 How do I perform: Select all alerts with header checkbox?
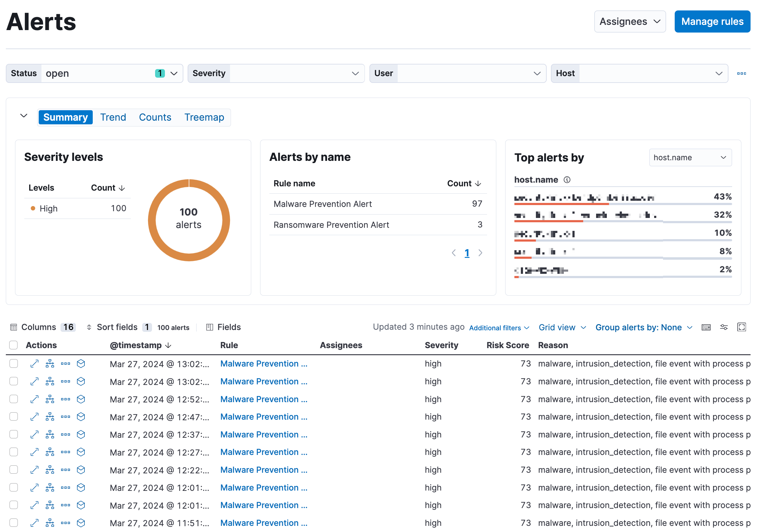tap(14, 345)
